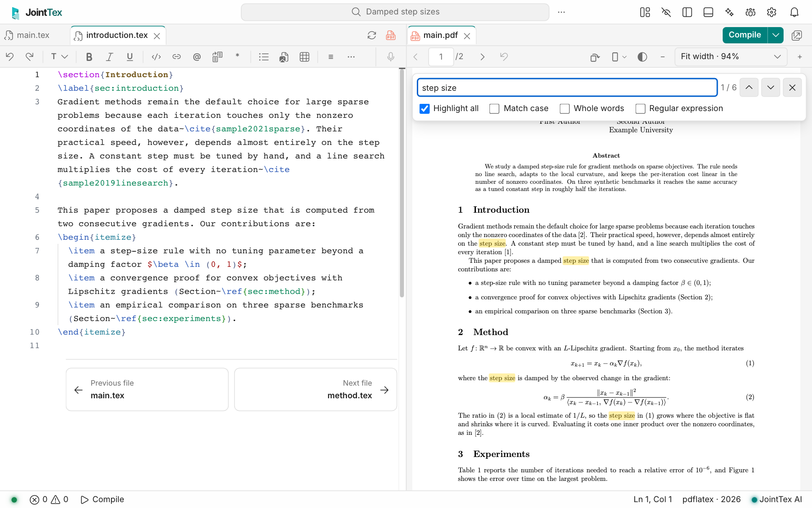The height and width of the screenshot is (508, 812).
Task: Click the step size search field
Action: (567, 88)
